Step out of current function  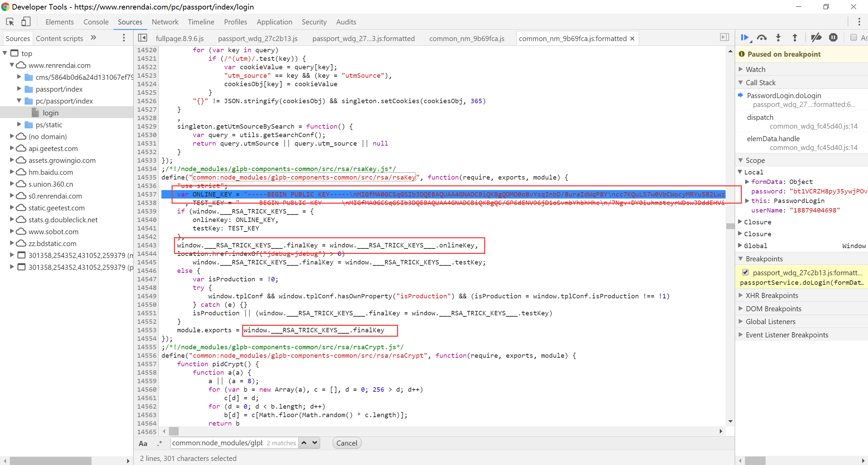[794, 38]
